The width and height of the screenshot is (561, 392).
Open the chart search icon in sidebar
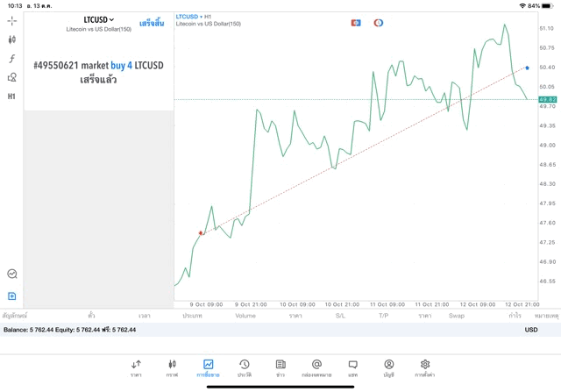12,274
